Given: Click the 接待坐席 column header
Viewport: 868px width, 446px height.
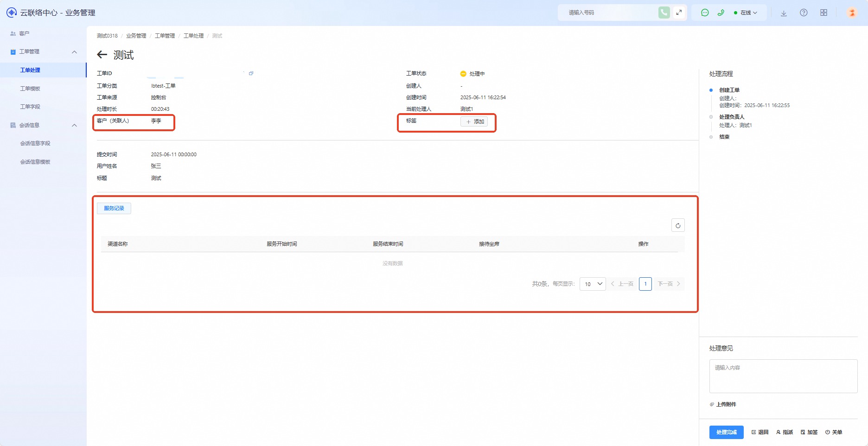Looking at the screenshot, I should coord(489,244).
